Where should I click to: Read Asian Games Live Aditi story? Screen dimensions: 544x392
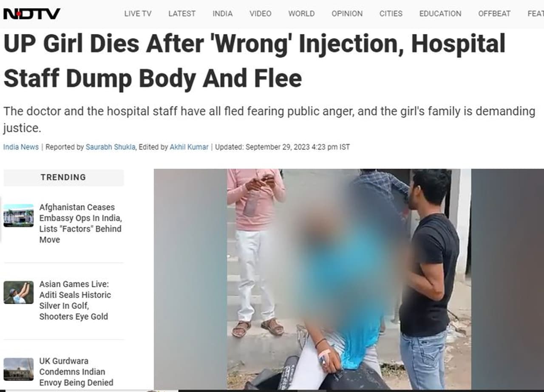(x=75, y=300)
